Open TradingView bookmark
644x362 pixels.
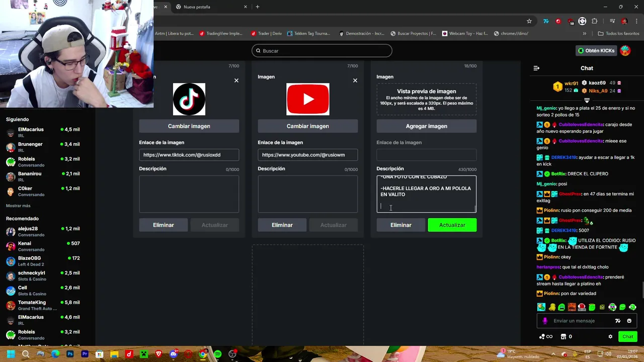(x=221, y=34)
